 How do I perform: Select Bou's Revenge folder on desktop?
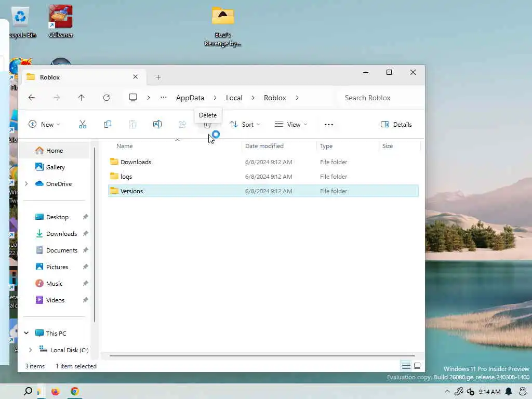[222, 26]
